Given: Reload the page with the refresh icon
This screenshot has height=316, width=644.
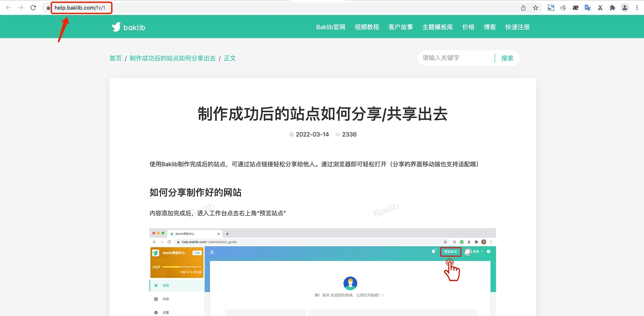Looking at the screenshot, I should (x=33, y=8).
